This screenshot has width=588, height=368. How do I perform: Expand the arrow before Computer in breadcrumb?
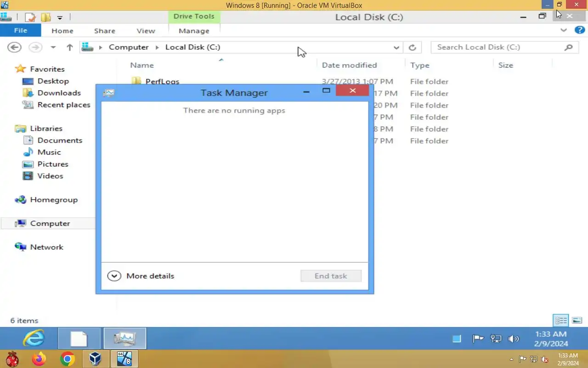point(101,47)
